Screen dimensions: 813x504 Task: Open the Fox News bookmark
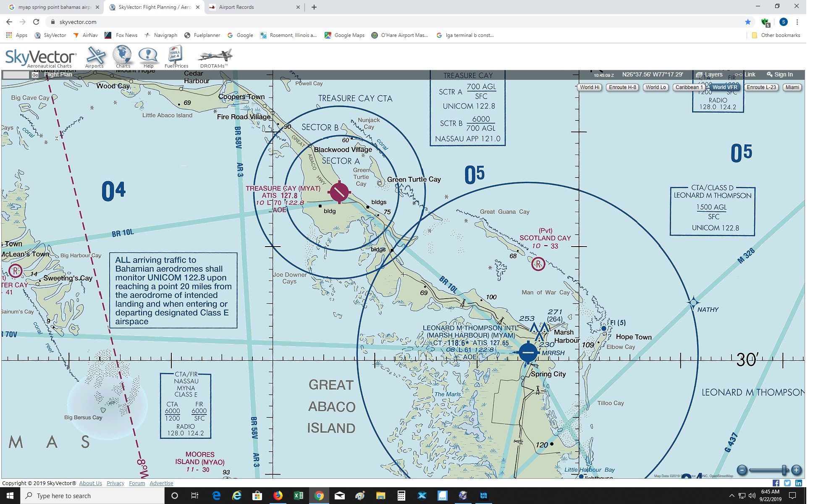[x=121, y=35]
